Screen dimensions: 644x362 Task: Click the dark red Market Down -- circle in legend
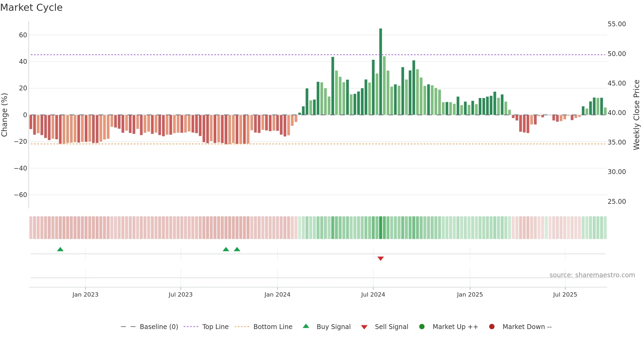(492, 327)
